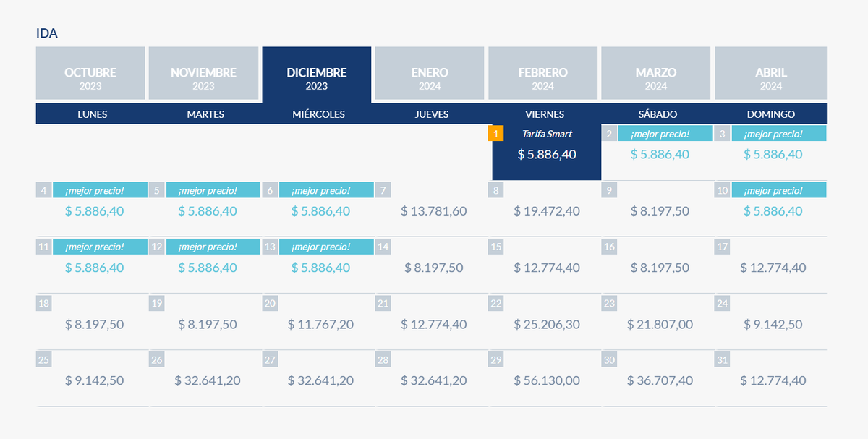868x439 pixels.
Task: Select December 29 fare of $56.130,00
Action: tap(547, 380)
